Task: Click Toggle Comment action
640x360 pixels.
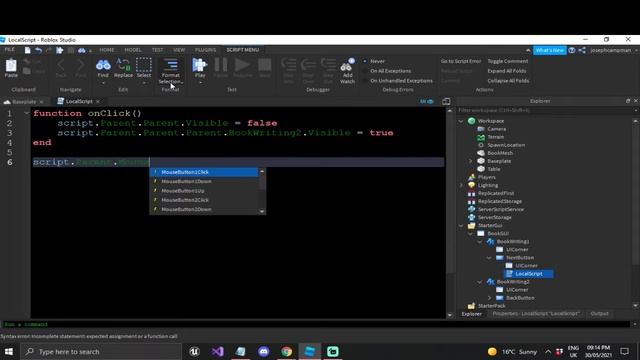Action: tap(508, 61)
